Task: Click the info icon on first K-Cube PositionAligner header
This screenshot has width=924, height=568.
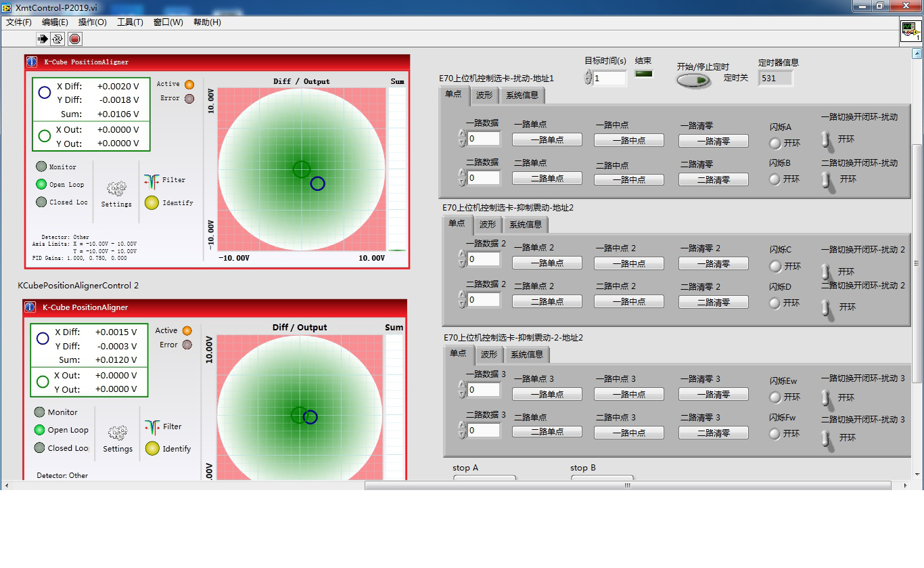Action: (32, 62)
